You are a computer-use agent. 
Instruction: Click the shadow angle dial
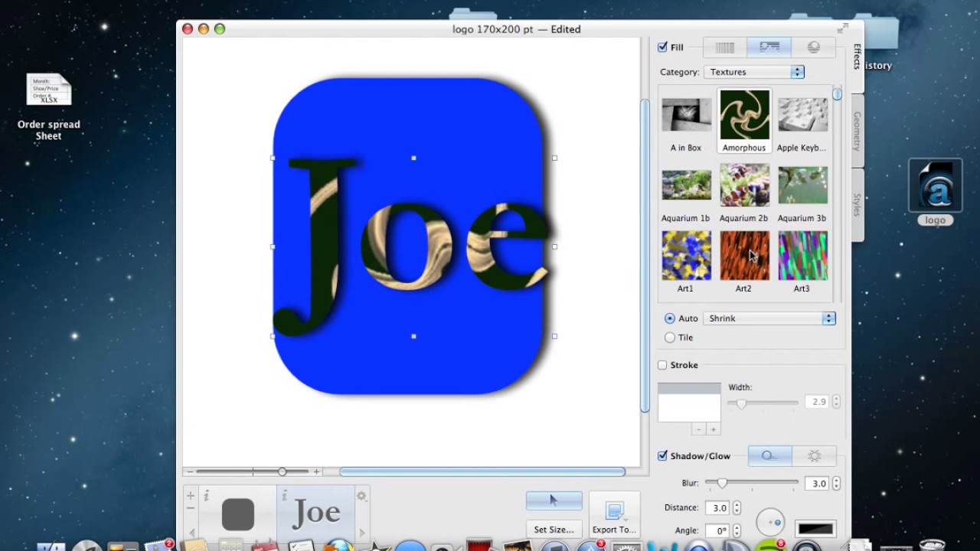(x=770, y=523)
